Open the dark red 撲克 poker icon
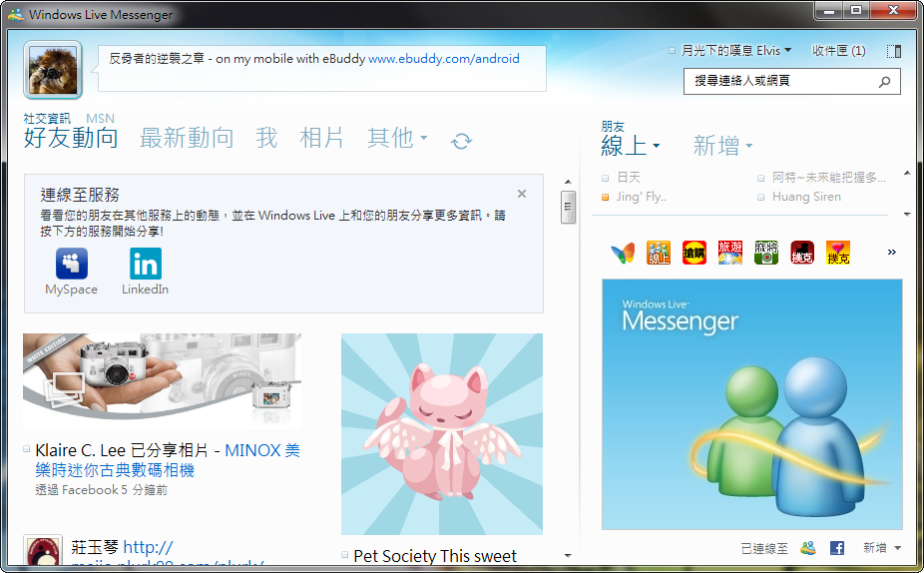 pyautogui.click(x=802, y=253)
